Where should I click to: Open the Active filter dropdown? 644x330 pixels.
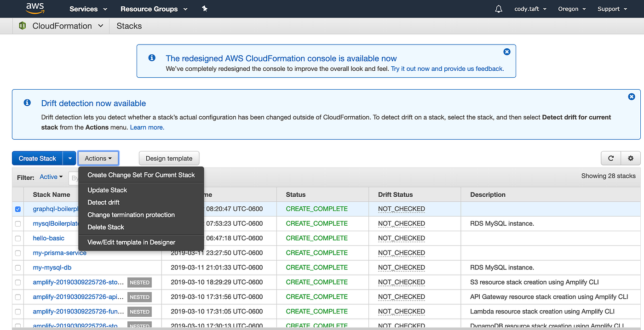51,176
